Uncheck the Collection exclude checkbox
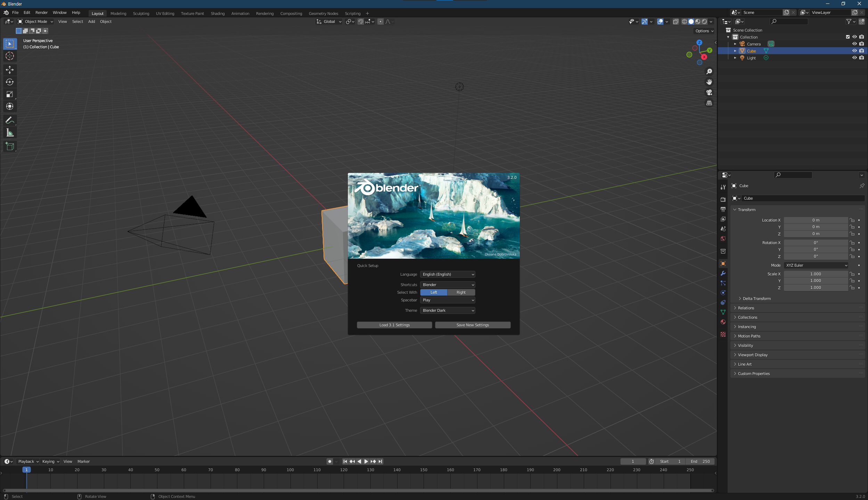The width and height of the screenshot is (868, 500). 847,37
